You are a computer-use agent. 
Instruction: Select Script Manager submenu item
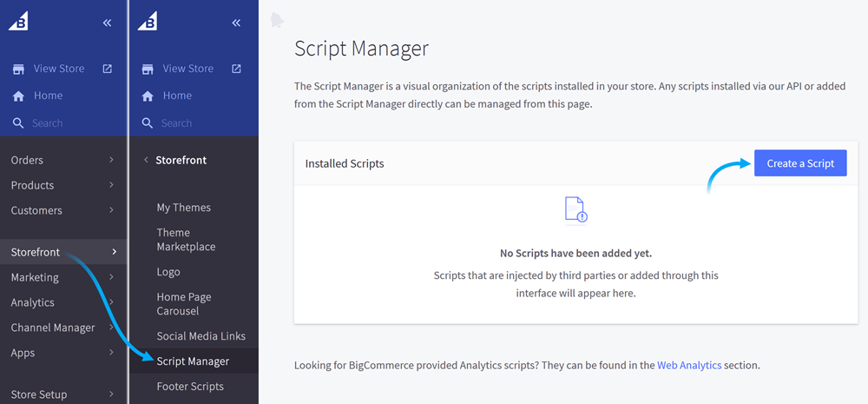tap(194, 361)
